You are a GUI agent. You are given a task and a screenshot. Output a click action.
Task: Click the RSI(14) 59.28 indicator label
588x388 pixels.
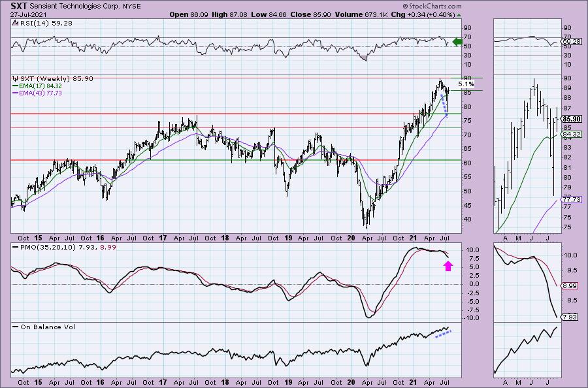coord(45,24)
